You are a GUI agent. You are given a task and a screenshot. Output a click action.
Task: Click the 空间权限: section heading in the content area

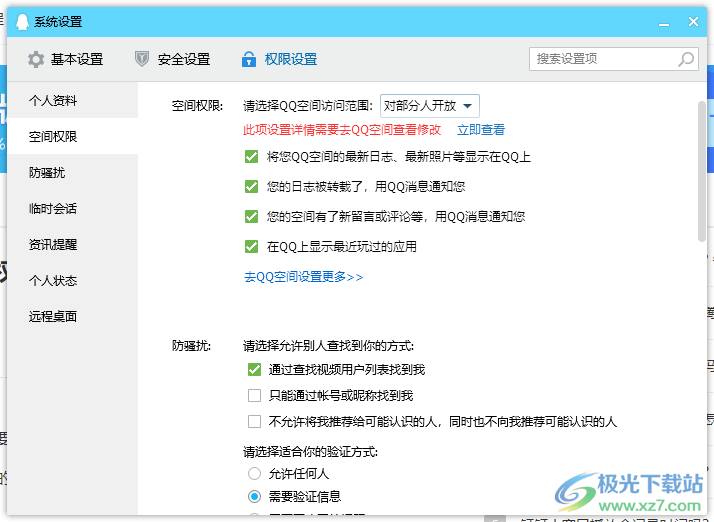pos(197,106)
